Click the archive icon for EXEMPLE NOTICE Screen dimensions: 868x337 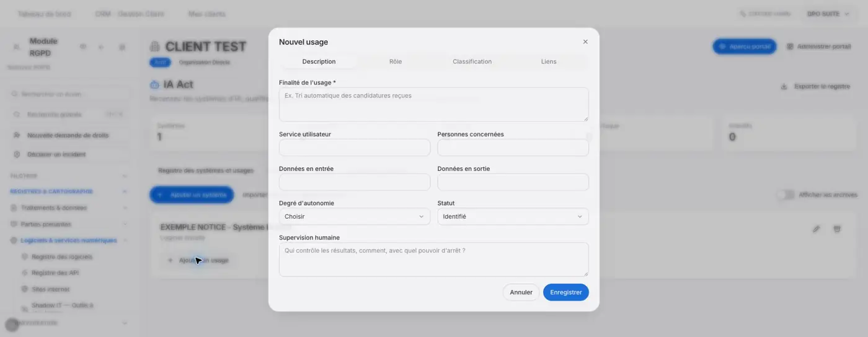(x=837, y=229)
